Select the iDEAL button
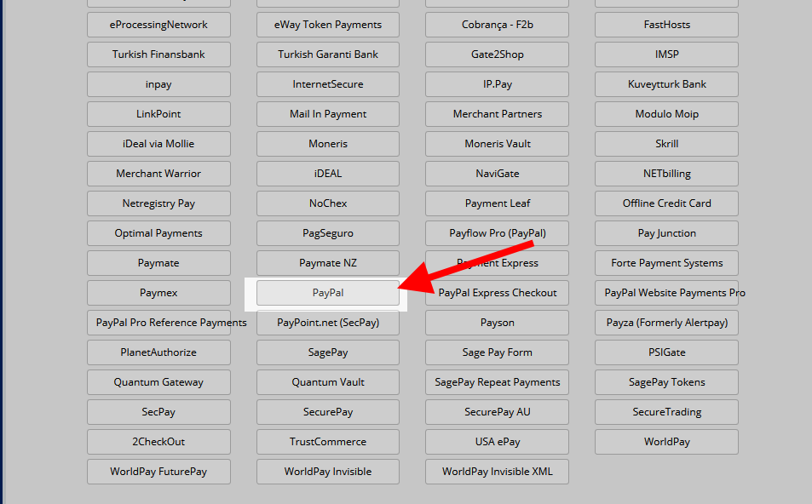This screenshot has height=504, width=812. tap(328, 174)
